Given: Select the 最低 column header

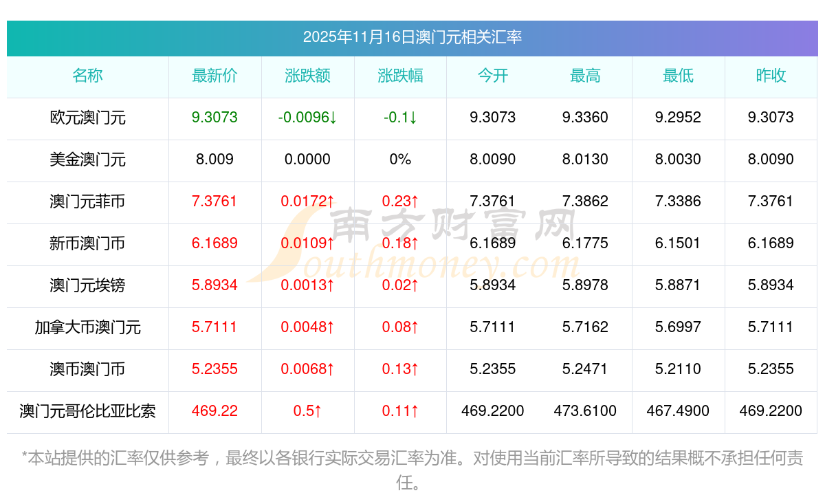Looking at the screenshot, I should [678, 76].
